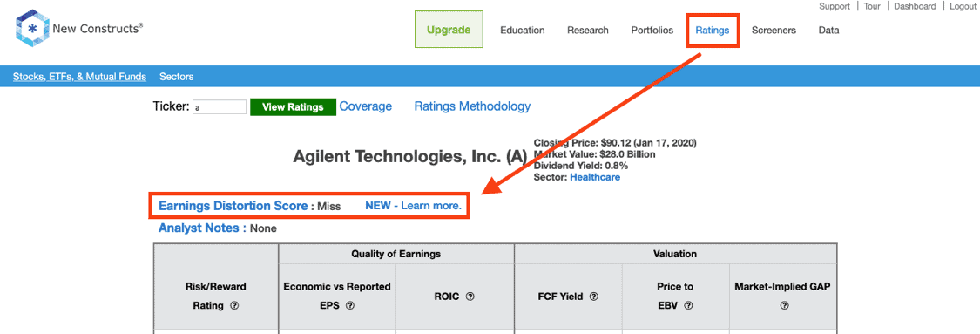Follow the NEW - Learn more link

413,206
